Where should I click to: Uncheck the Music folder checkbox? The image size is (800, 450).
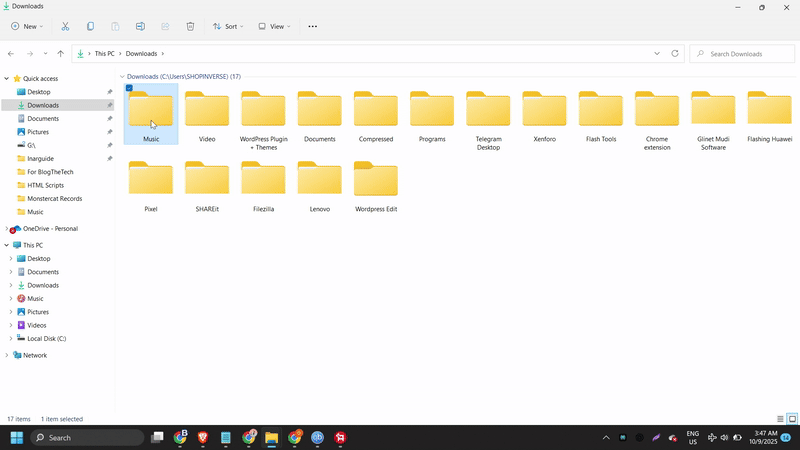coord(129,88)
